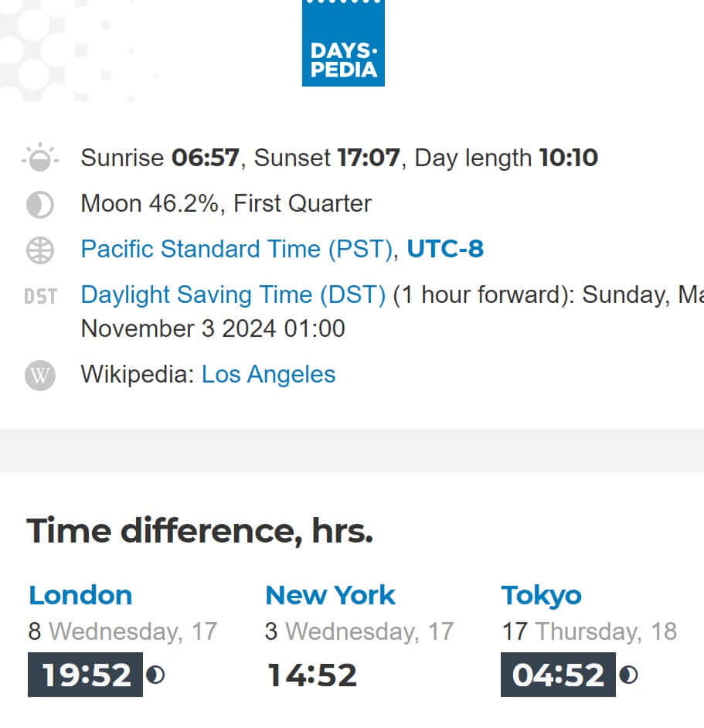The image size is (704, 728).
Task: Open the New York city link
Action: point(330,595)
